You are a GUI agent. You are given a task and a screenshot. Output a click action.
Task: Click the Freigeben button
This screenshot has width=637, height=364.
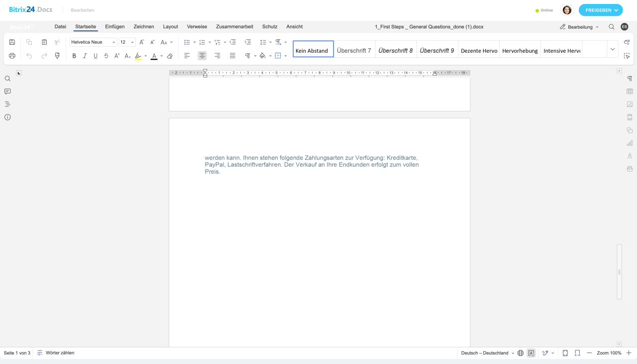[600, 10]
